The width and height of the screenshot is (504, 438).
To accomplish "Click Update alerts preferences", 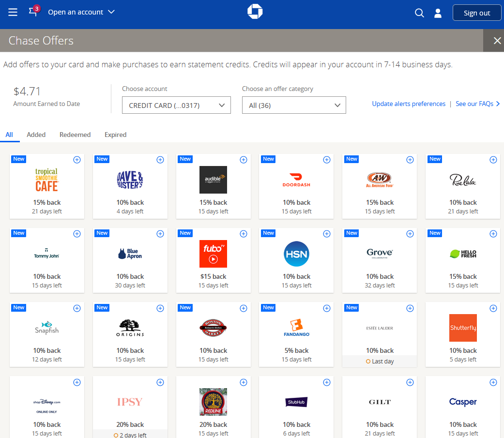I will (x=408, y=104).
